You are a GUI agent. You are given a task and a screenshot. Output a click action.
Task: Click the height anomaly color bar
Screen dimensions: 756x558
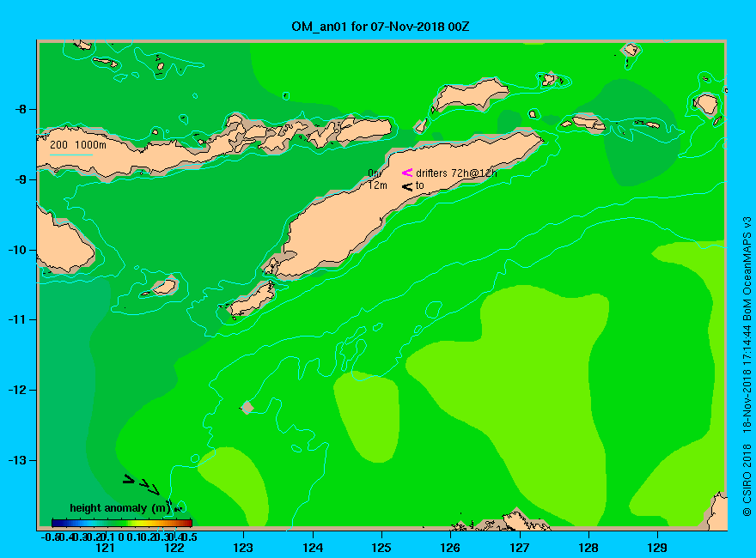122,523
